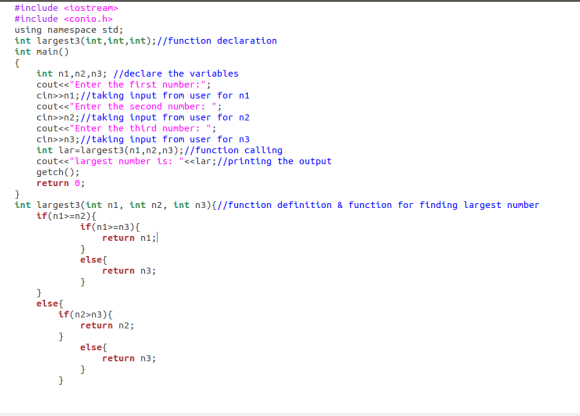
Task: Click the 'function definition' comment text
Action: pyautogui.click(x=280, y=205)
